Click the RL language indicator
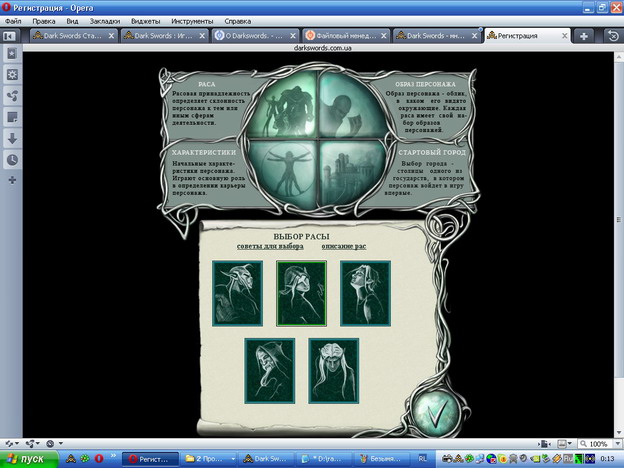Screen dimensions: 624x468 (x=422, y=459)
